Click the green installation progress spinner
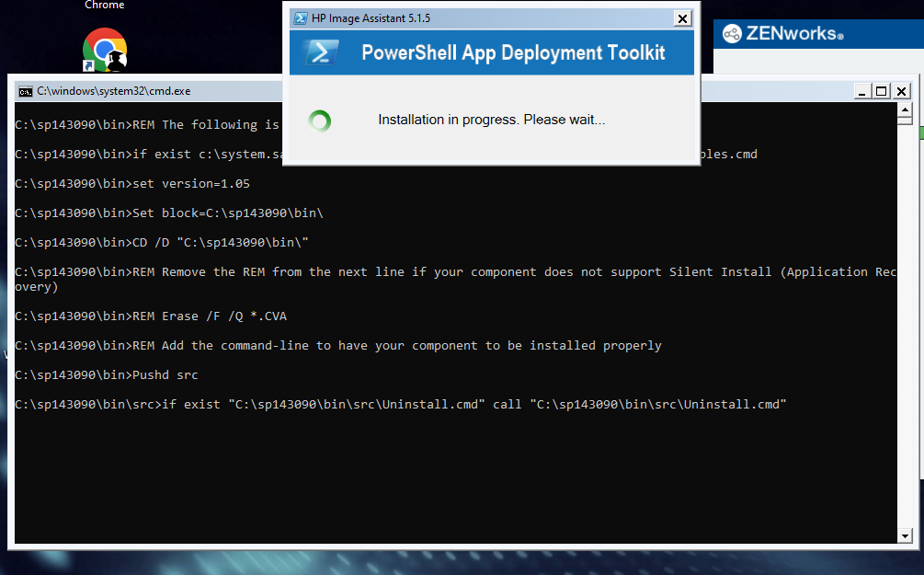Viewport: 924px width, 575px height. pos(320,121)
